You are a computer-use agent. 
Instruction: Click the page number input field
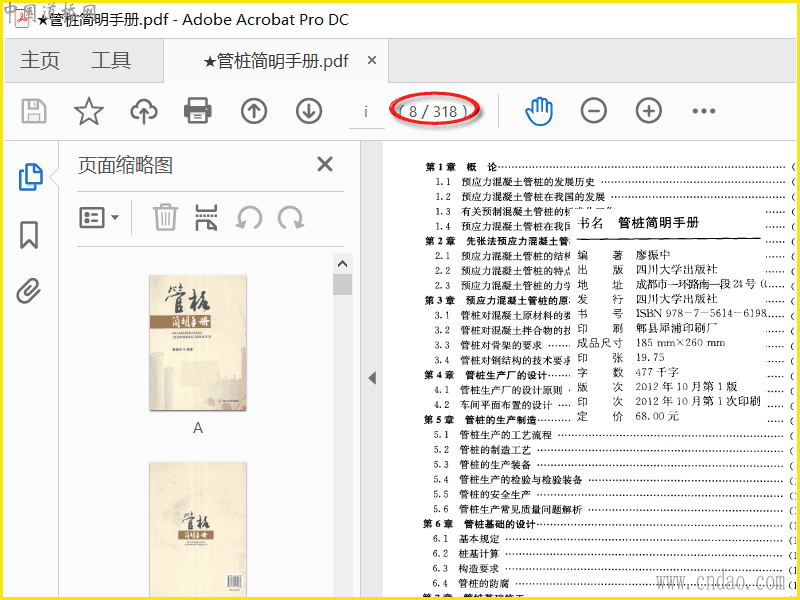point(366,112)
